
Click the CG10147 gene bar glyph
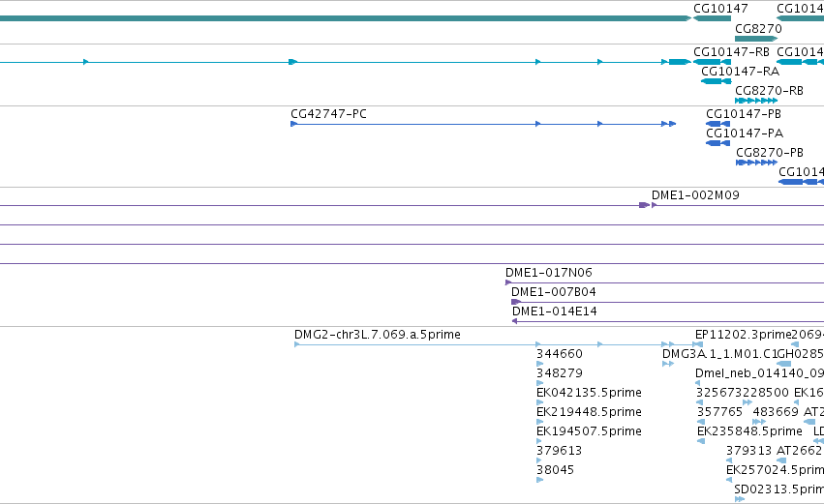tap(712, 18)
